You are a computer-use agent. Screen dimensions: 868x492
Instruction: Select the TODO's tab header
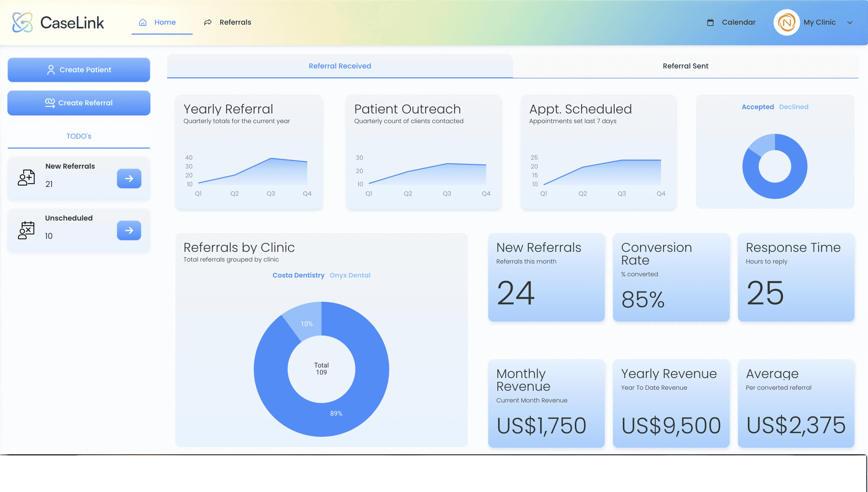pyautogui.click(x=79, y=136)
